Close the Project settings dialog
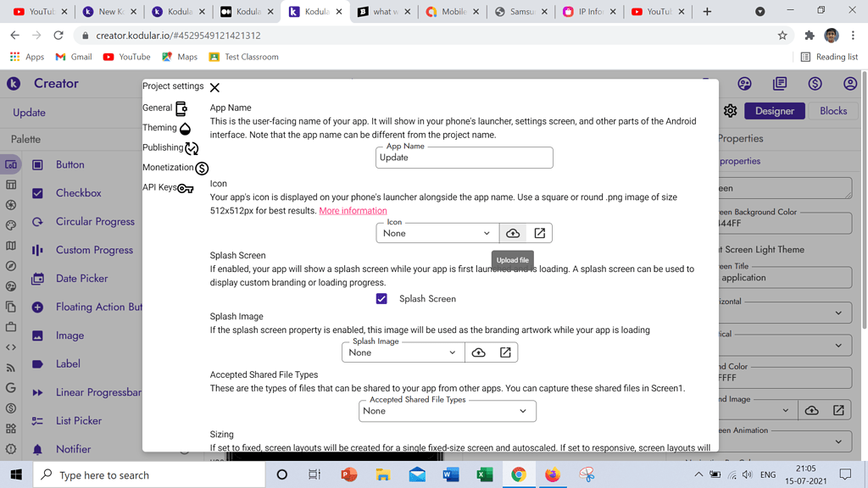 (x=214, y=87)
